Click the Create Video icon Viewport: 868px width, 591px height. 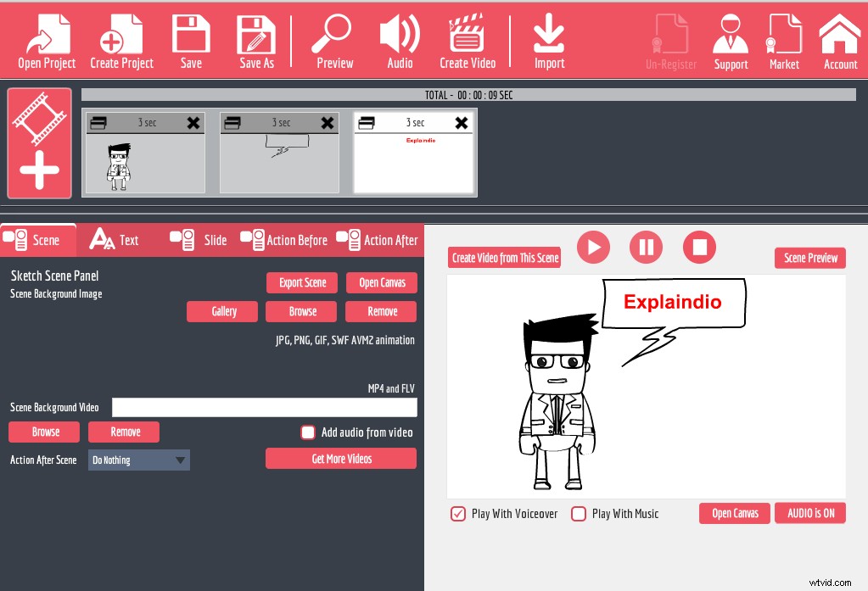tap(468, 40)
